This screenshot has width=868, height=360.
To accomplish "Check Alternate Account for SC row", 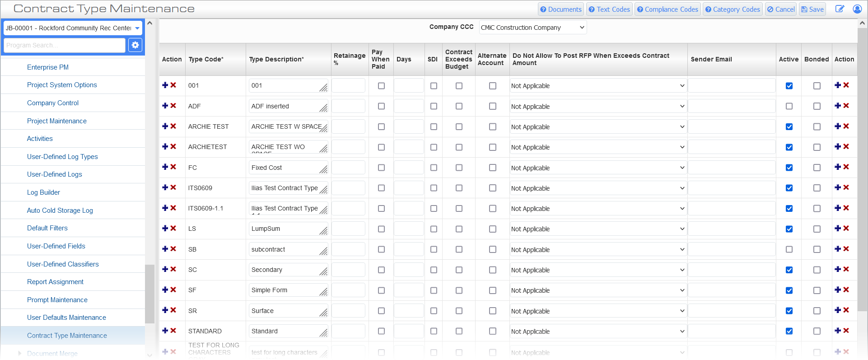I will (x=493, y=270).
